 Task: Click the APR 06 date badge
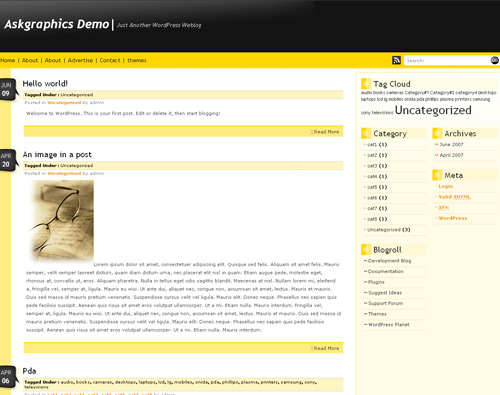coord(7,377)
